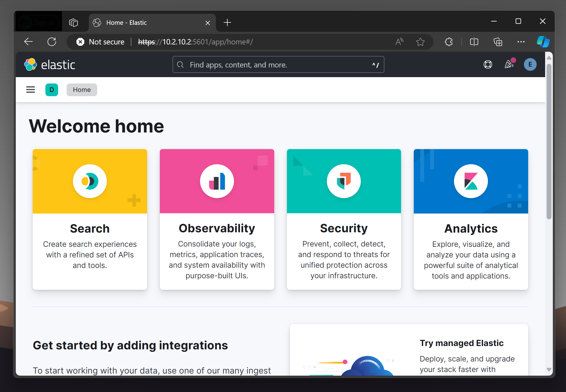Click the blue Analytics card banner
566x392 pixels.
click(471, 181)
